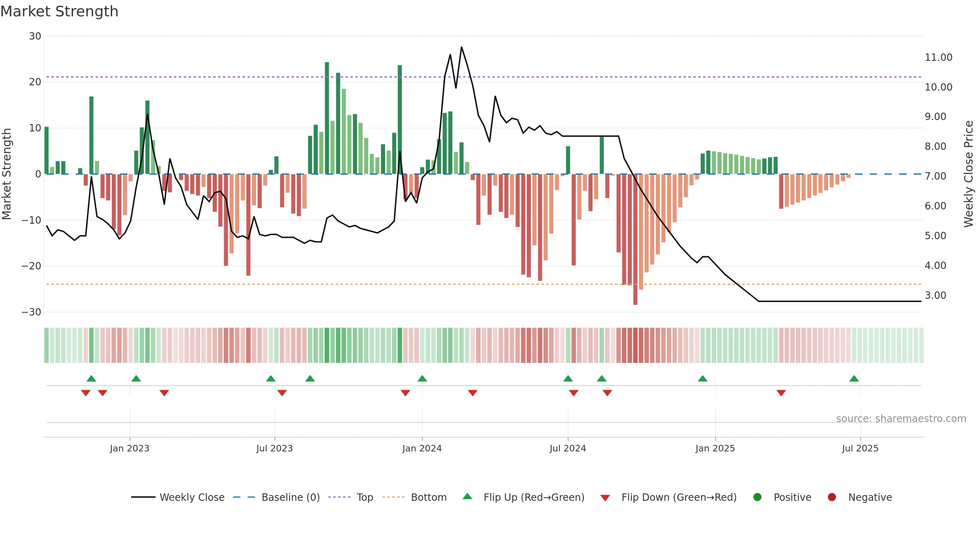Click the Jul 2024 axis label
This screenshot has height=551, width=980.
point(568,448)
